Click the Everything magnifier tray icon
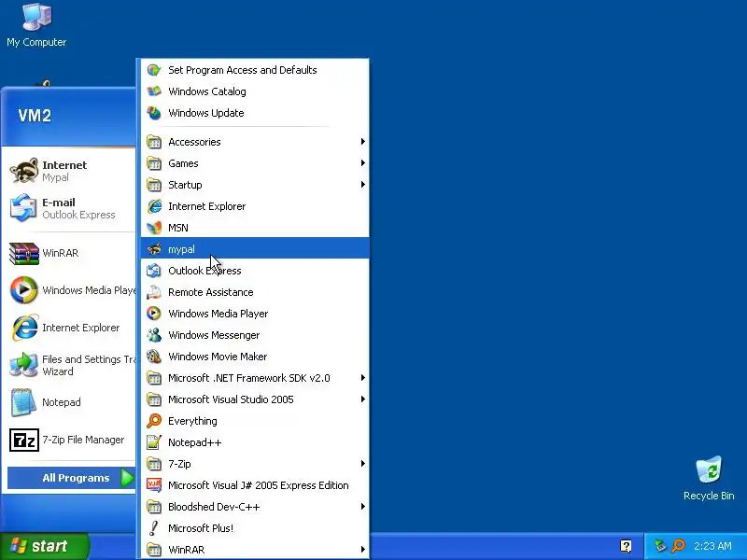The height and width of the screenshot is (560, 747). [x=678, y=546]
